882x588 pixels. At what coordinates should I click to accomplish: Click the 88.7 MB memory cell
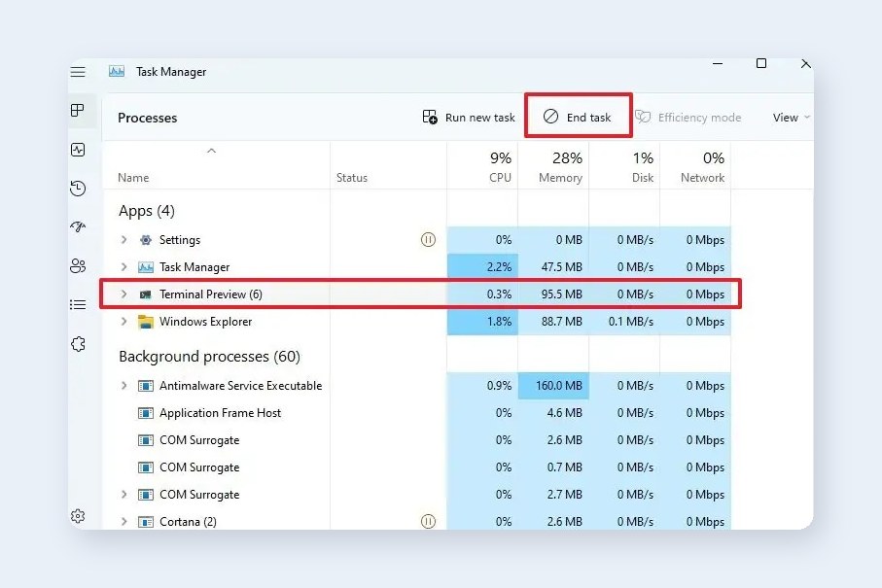tap(553, 322)
